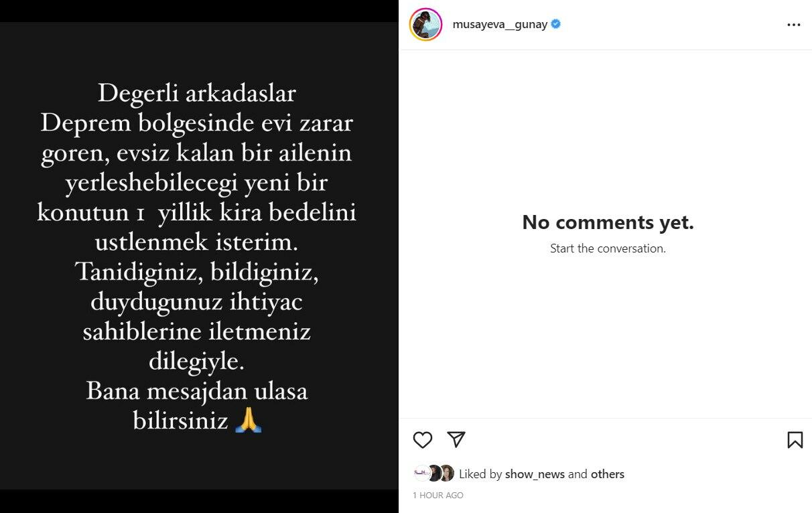Open the more options three-dot menu

pyautogui.click(x=794, y=25)
